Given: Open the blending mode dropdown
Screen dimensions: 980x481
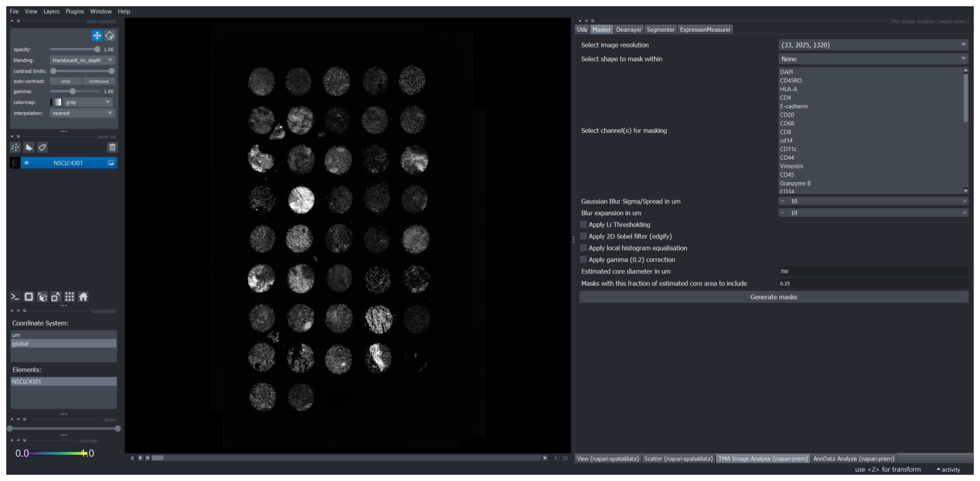Looking at the screenshot, I should [82, 61].
